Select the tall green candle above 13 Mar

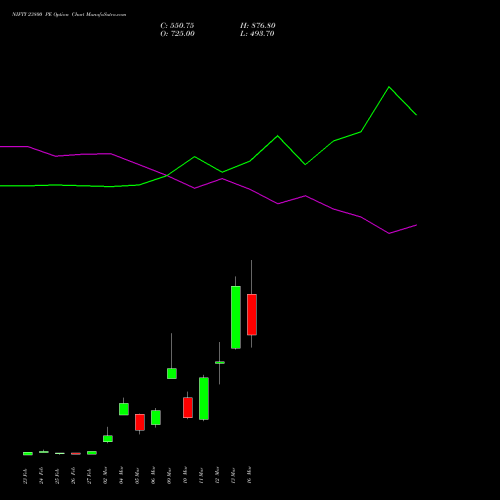click(x=236, y=317)
